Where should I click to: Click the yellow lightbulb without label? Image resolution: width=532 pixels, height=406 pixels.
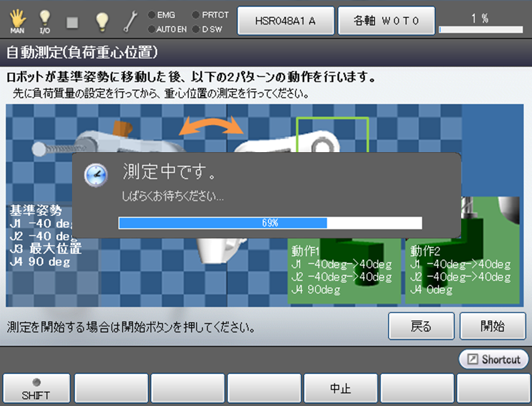(x=102, y=22)
